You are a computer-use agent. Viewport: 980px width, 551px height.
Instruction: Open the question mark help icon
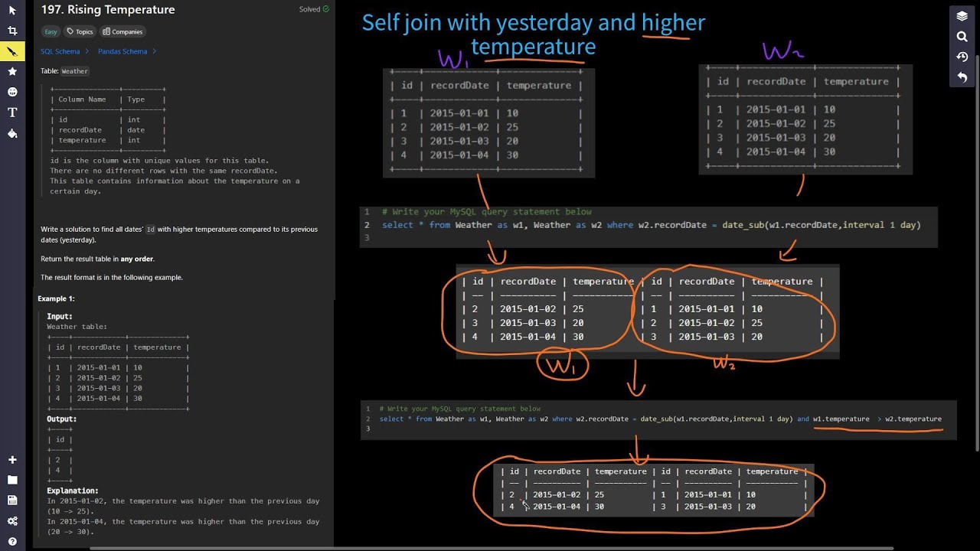click(12, 541)
